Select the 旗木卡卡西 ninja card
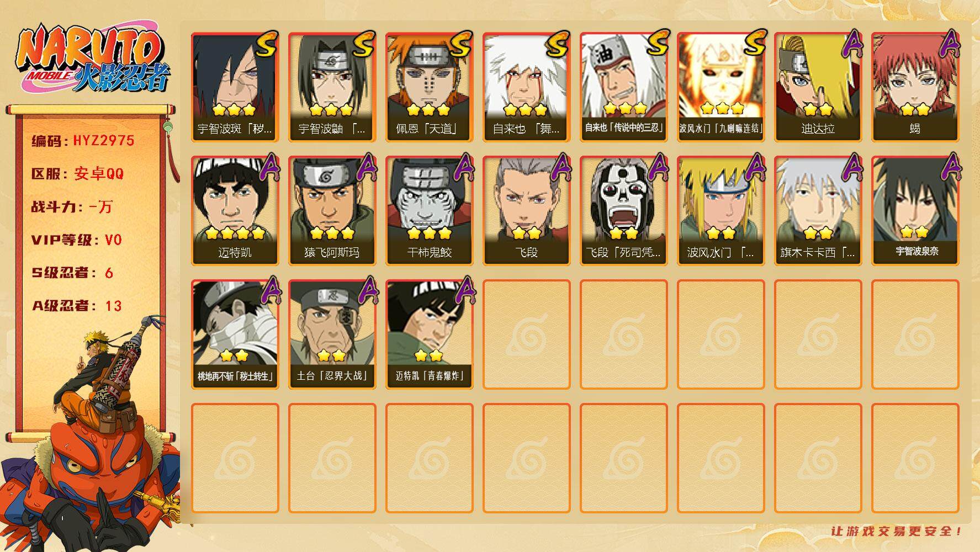 tap(818, 211)
